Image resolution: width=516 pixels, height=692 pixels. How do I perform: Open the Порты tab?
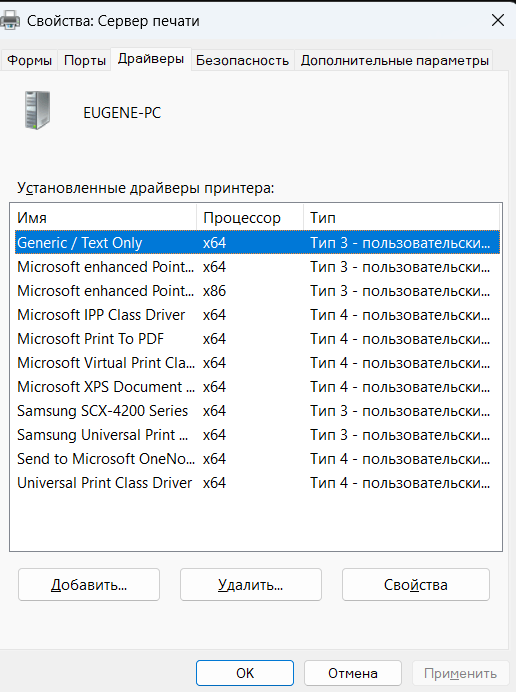85,60
